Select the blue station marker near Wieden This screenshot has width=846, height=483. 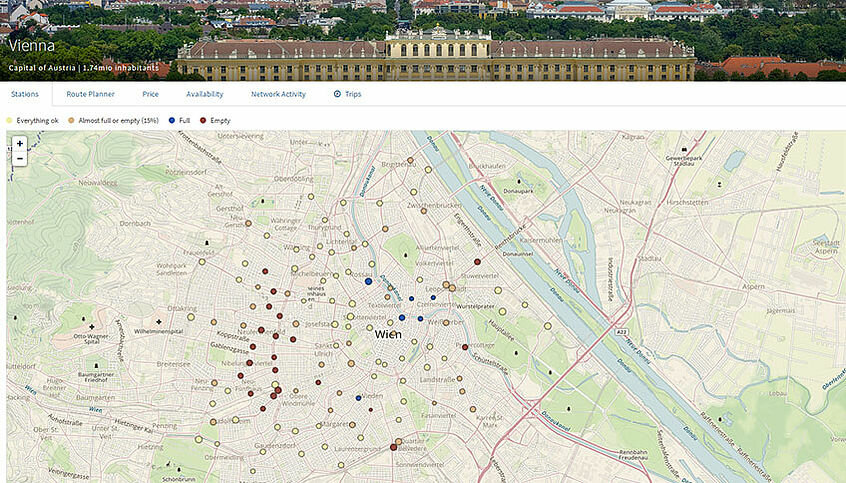click(x=358, y=398)
